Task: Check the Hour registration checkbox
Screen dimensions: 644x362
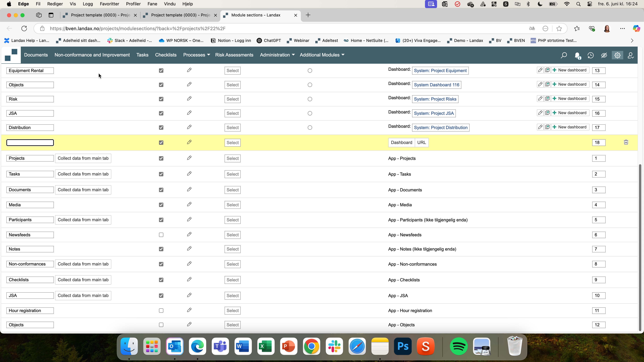Action: (x=161, y=311)
